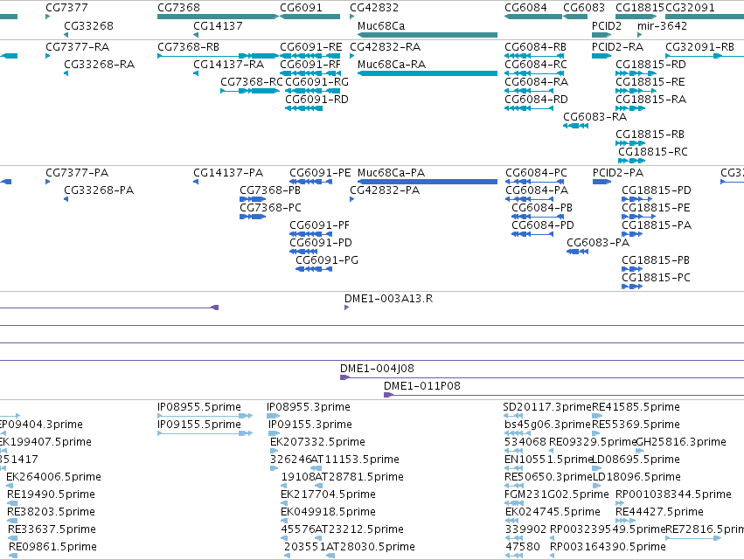Select transcript CG6084-RB
Viewport: 744px width, 560px height.
pos(534,56)
